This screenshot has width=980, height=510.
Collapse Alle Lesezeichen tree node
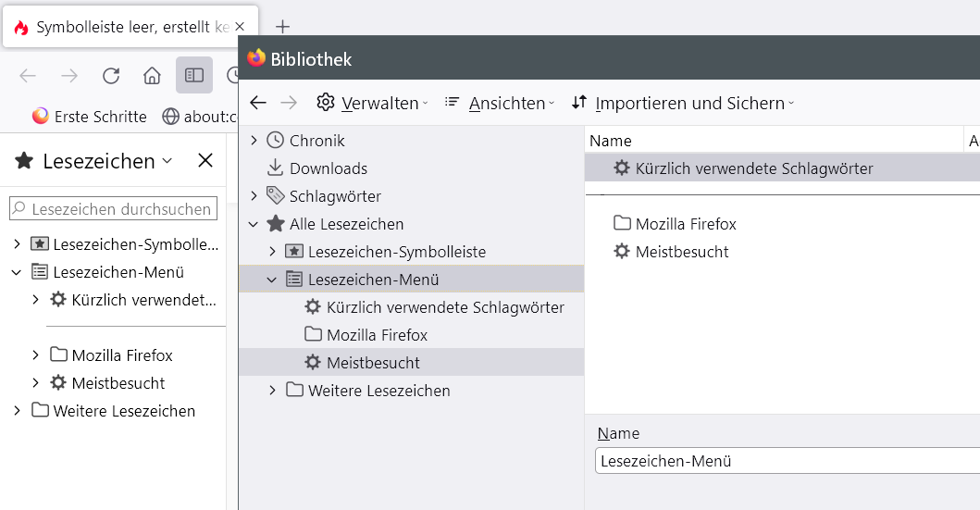(x=254, y=224)
